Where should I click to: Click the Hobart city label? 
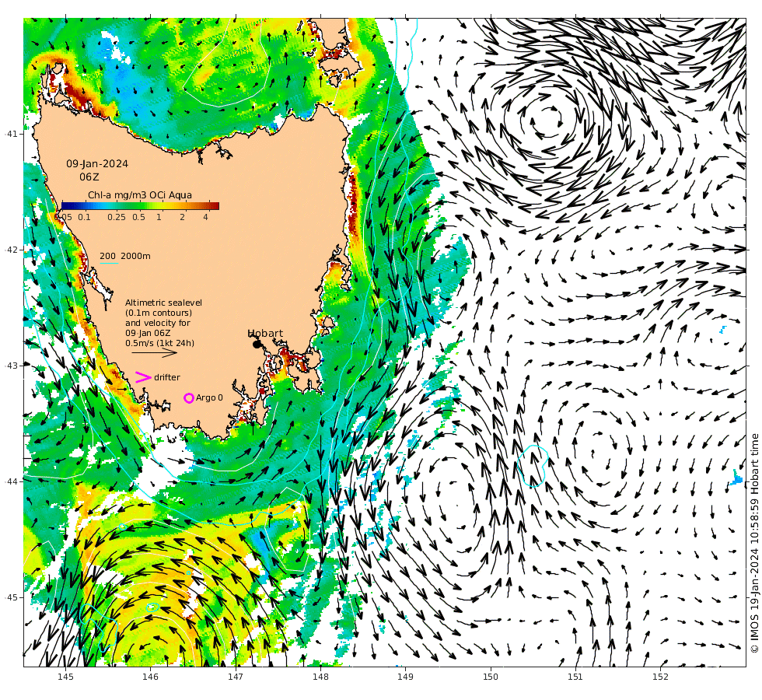(x=265, y=333)
